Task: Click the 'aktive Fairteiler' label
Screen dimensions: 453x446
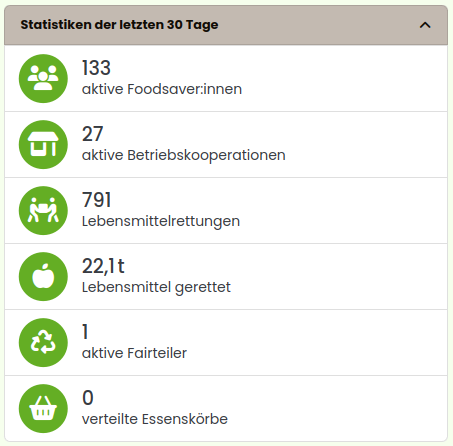Action: [x=134, y=353]
